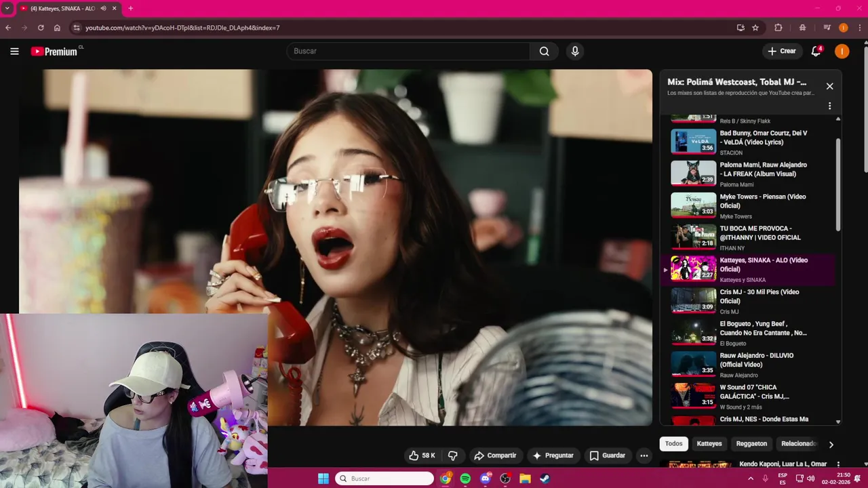The height and width of the screenshot is (488, 868).
Task: Open the Mix playlist three-dot options
Action: 829,106
